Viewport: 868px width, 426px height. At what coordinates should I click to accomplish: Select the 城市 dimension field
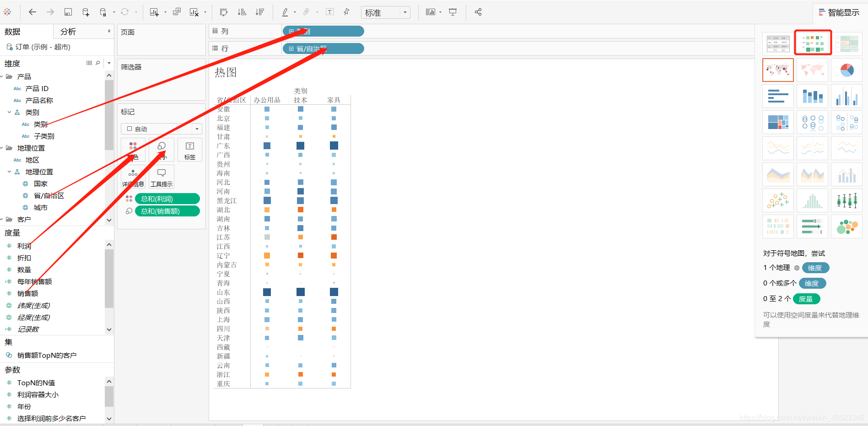(x=40, y=207)
